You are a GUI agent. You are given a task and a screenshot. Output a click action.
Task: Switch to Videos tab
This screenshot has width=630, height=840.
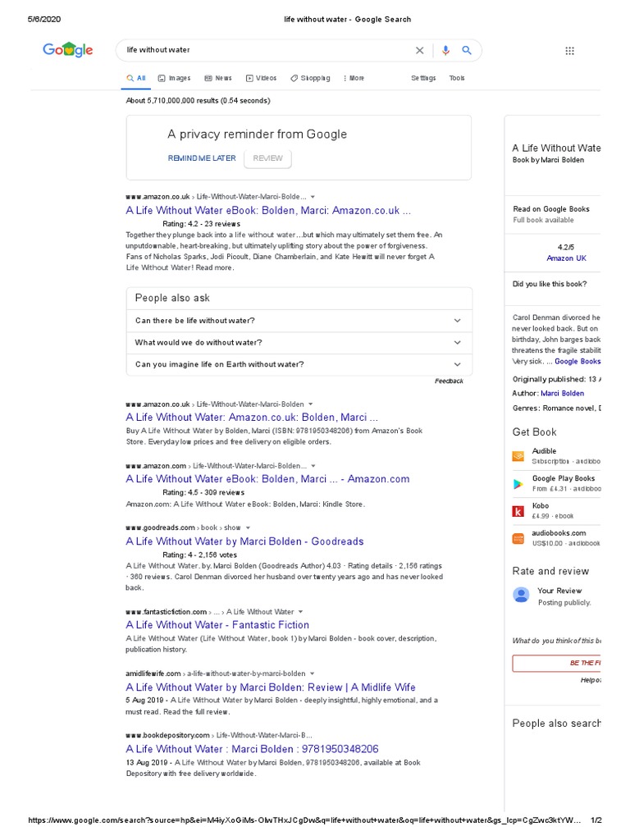[x=261, y=78]
